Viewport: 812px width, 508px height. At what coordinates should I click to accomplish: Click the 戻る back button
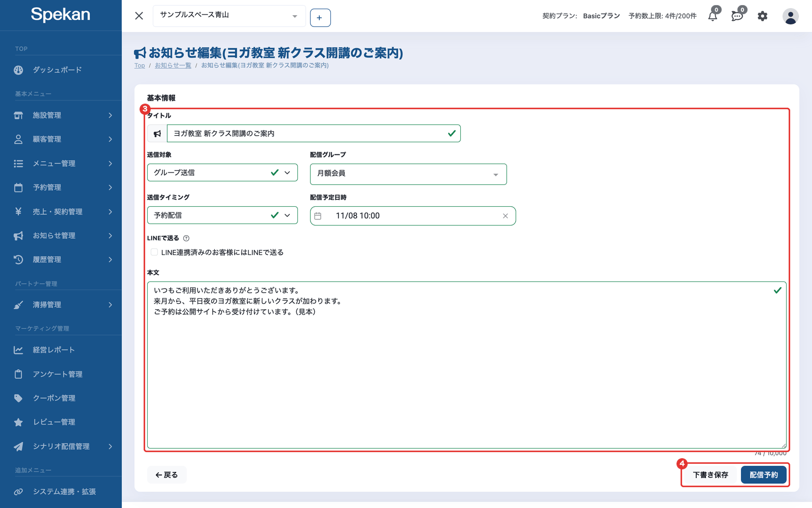tap(167, 475)
